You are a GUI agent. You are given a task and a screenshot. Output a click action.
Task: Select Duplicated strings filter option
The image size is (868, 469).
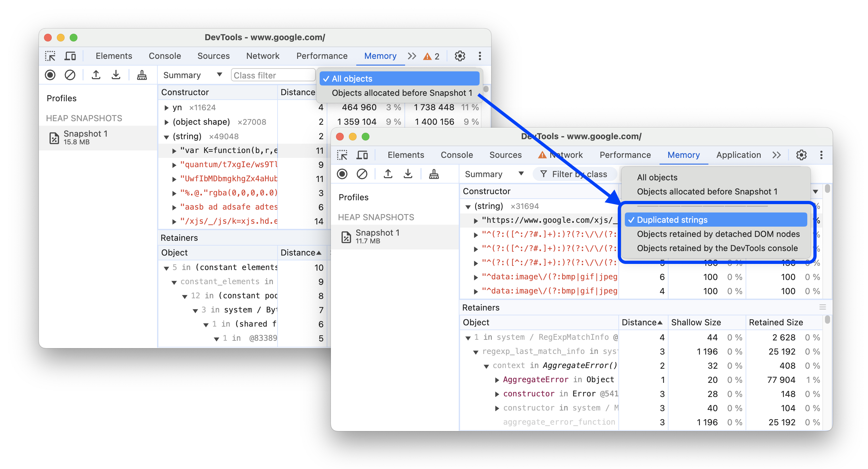coord(671,219)
